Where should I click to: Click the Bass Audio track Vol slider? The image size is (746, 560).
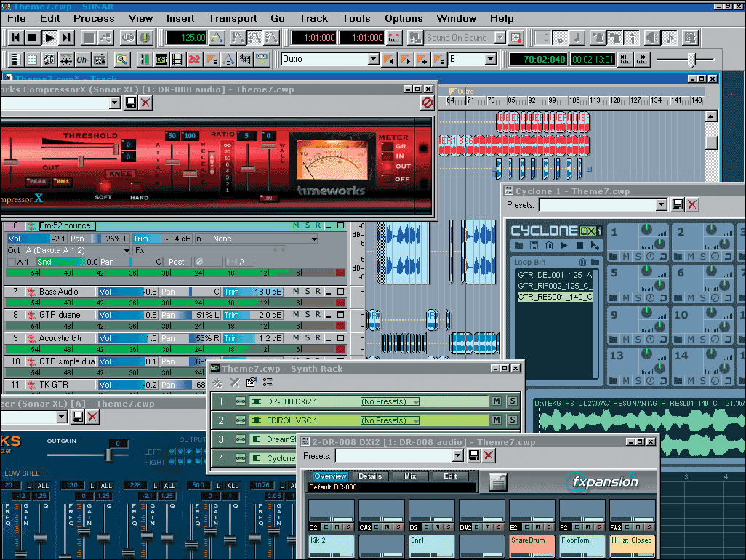pos(127,292)
